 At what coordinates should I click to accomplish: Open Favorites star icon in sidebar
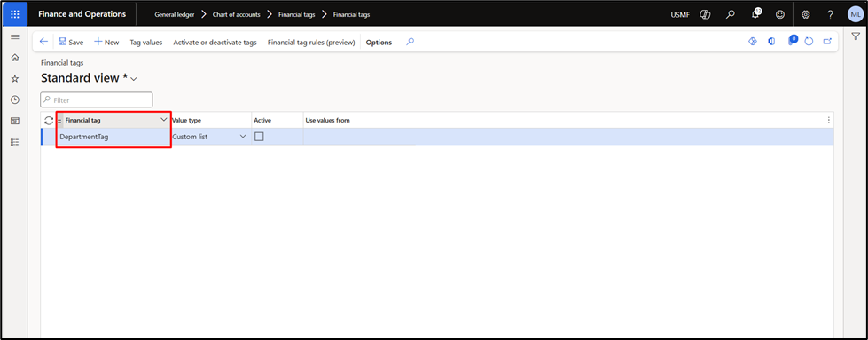pos(15,79)
